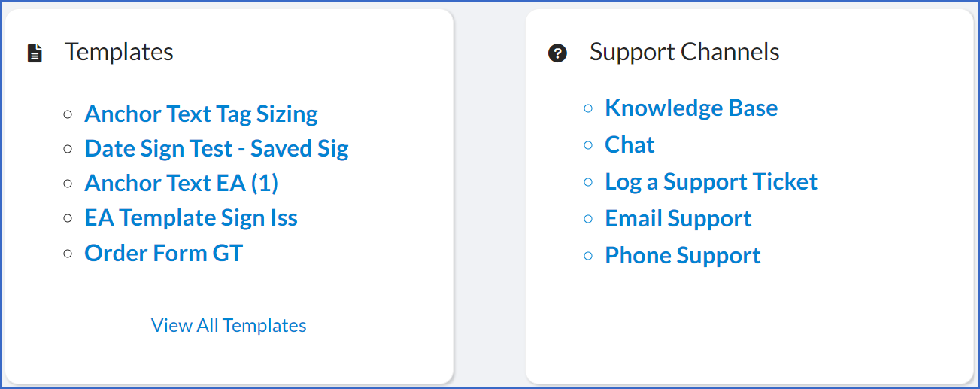The width and height of the screenshot is (980, 389).
Task: Open the EA Template Sign Iss link
Action: (x=191, y=217)
